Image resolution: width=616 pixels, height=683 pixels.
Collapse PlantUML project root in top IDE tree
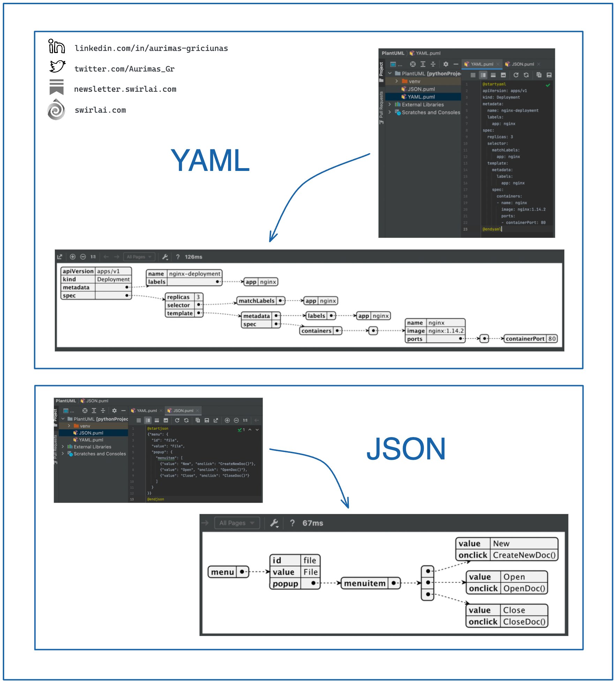[x=390, y=74]
